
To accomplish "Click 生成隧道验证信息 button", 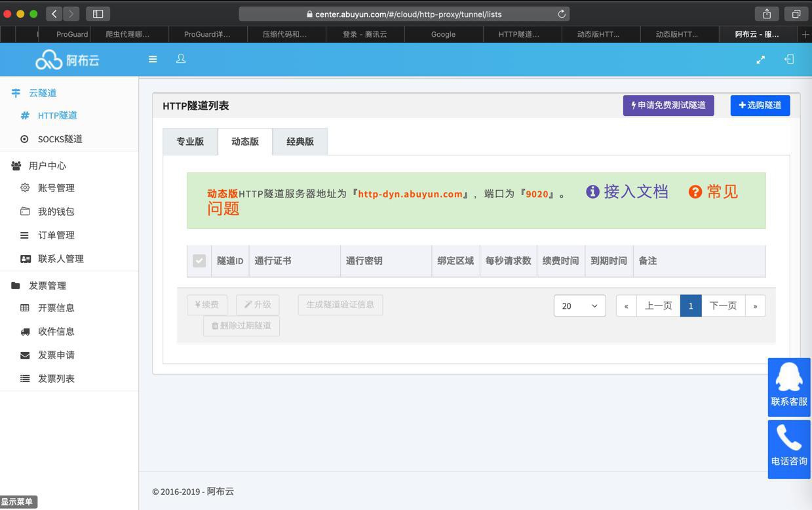I will 340,305.
